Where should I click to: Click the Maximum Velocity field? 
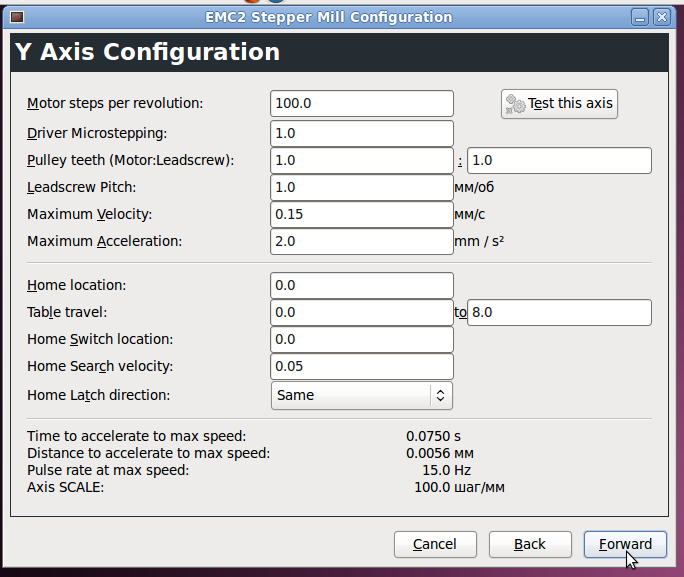[362, 214]
